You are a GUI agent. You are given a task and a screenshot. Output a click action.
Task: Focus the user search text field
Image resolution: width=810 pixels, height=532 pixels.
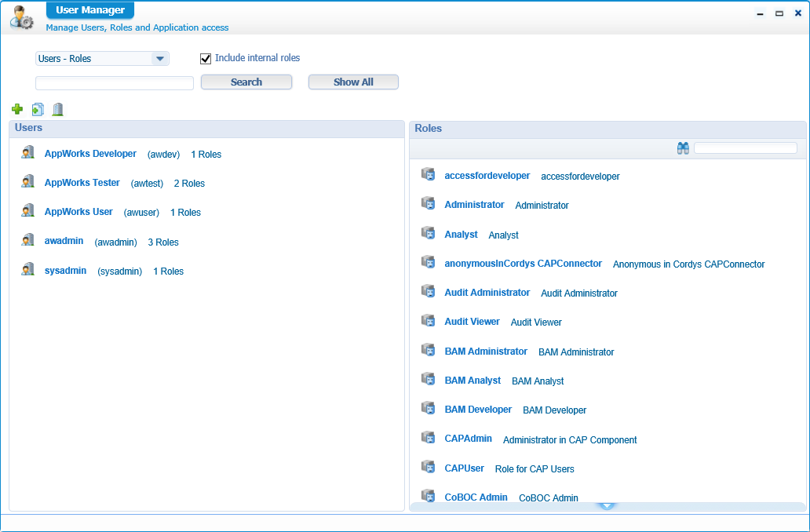[115, 82]
